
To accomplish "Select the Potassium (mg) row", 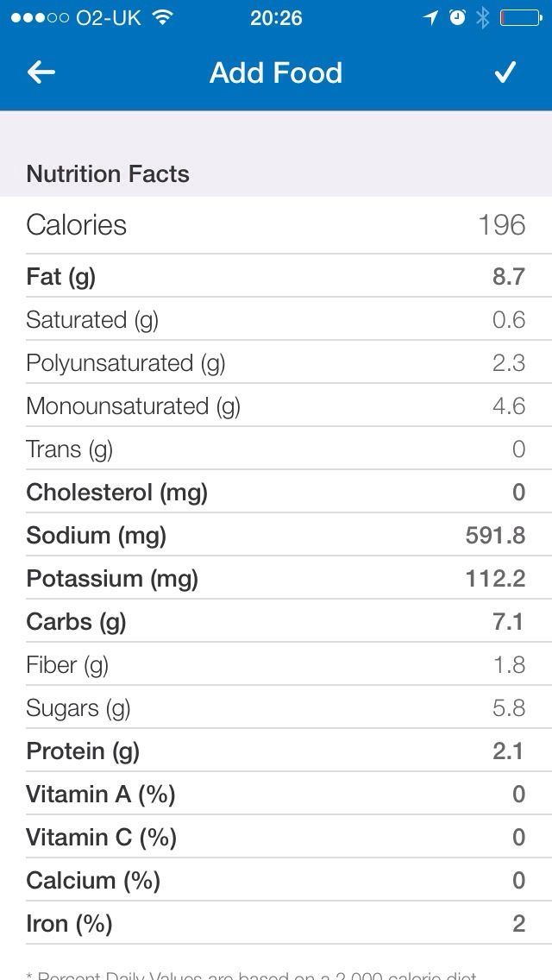I will point(276,579).
